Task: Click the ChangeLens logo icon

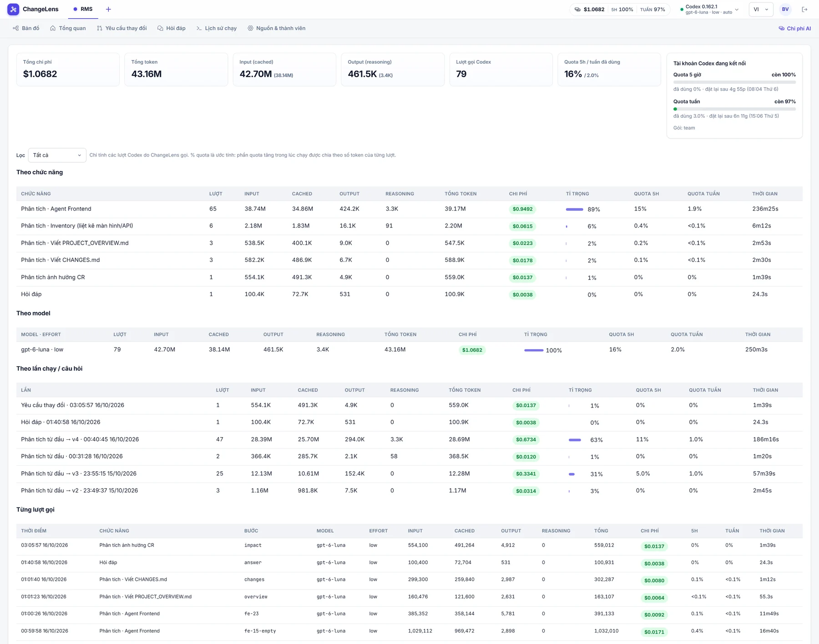Action: tap(13, 9)
